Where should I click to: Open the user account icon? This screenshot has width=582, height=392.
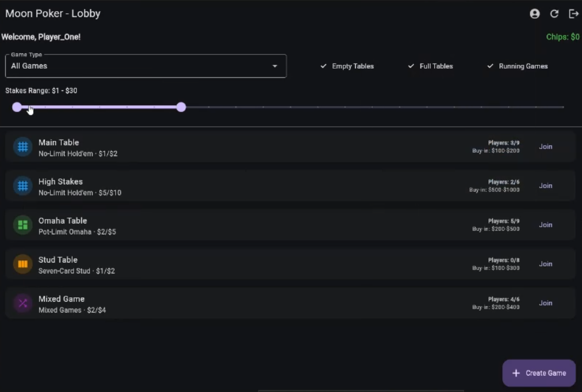tap(535, 13)
